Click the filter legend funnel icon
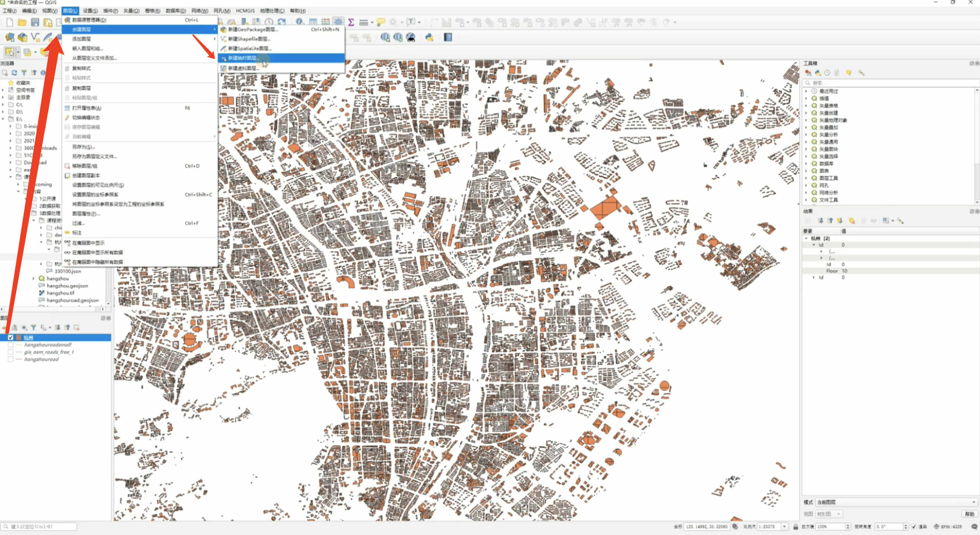This screenshot has height=535, width=980. 34,327
